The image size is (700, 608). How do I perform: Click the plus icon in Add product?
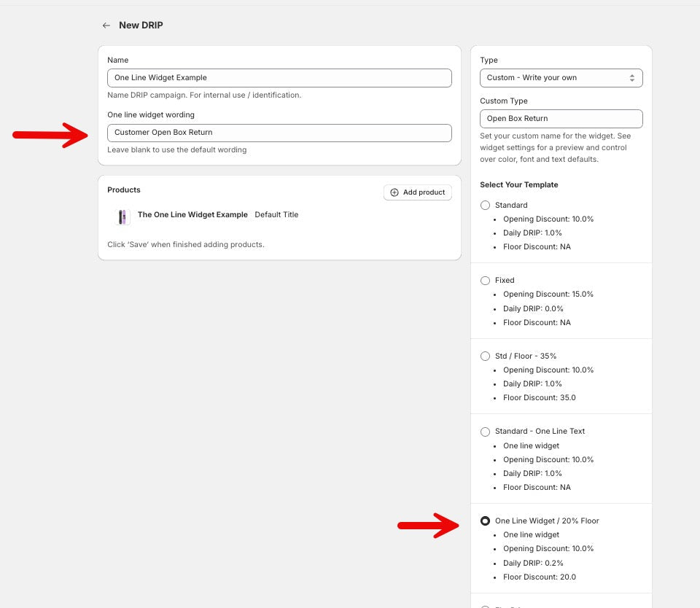394,192
